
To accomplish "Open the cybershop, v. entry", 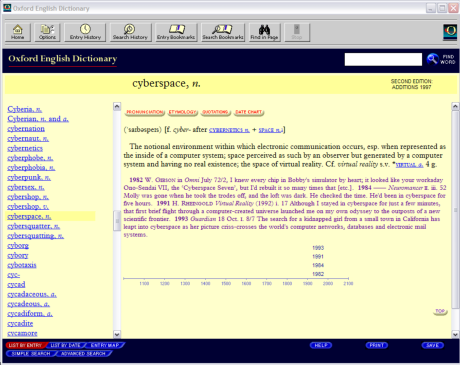I will [x=28, y=206].
